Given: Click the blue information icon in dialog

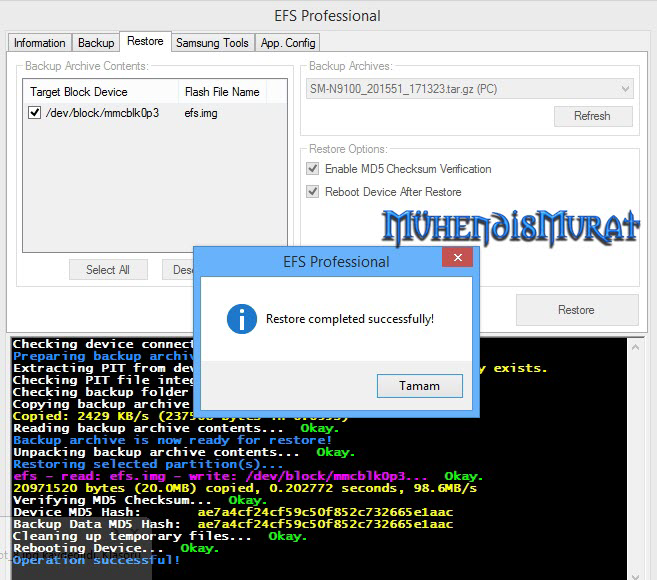Looking at the screenshot, I should [241, 319].
